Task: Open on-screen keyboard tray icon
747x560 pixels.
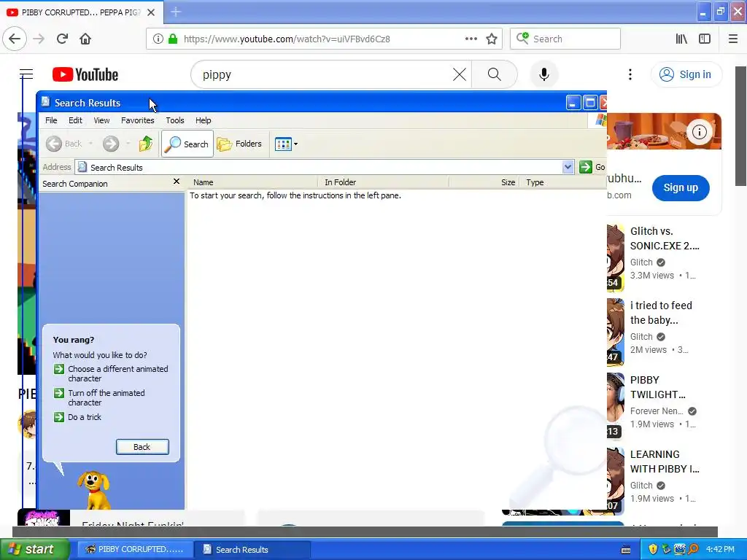Action: tap(626, 550)
